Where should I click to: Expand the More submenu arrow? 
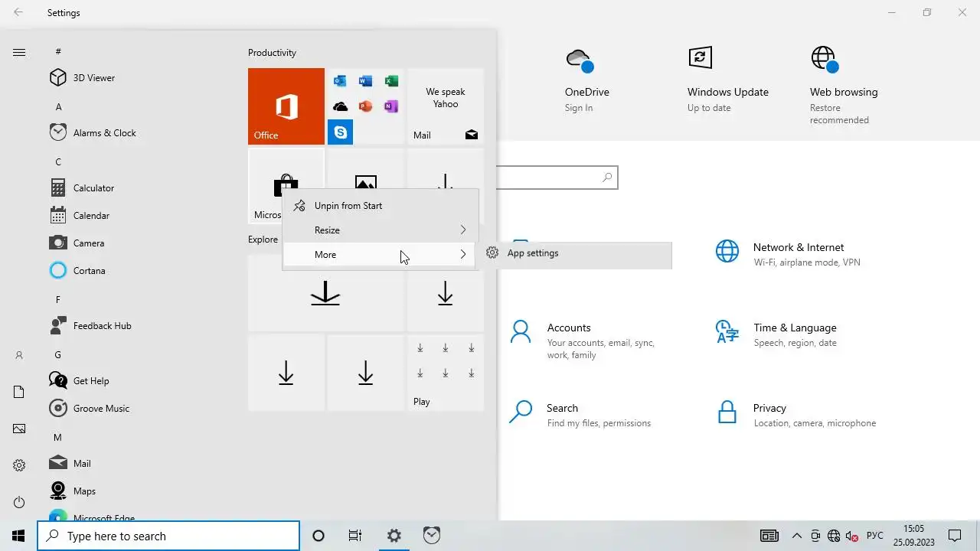click(x=462, y=254)
